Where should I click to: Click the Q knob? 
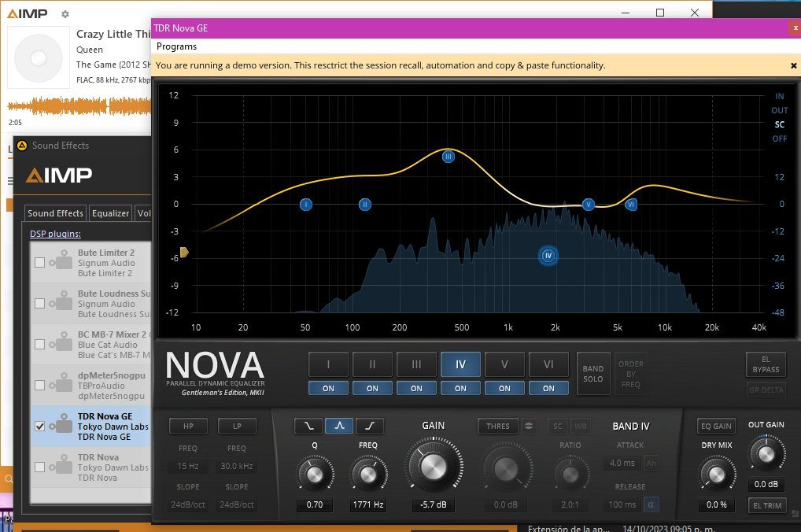tap(315, 474)
